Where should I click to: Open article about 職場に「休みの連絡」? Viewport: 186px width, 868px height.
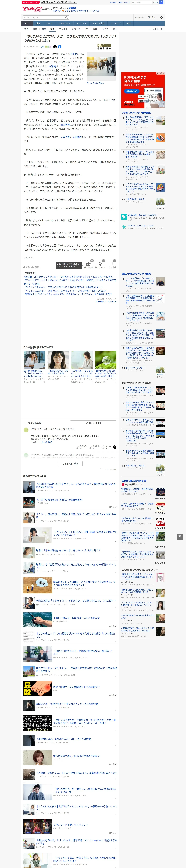[68, 550]
